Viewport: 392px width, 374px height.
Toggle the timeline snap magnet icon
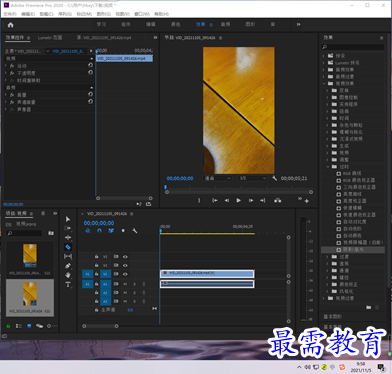point(99,231)
